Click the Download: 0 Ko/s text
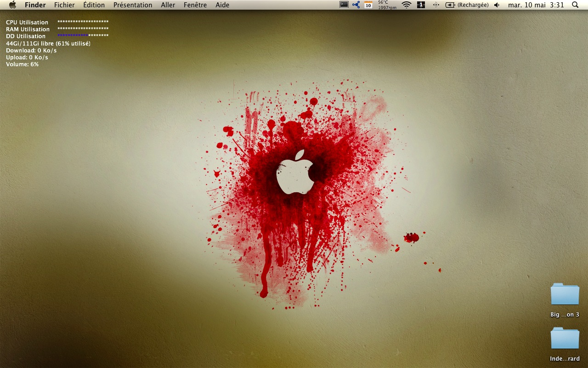Image resolution: width=588 pixels, height=368 pixels. coord(31,50)
